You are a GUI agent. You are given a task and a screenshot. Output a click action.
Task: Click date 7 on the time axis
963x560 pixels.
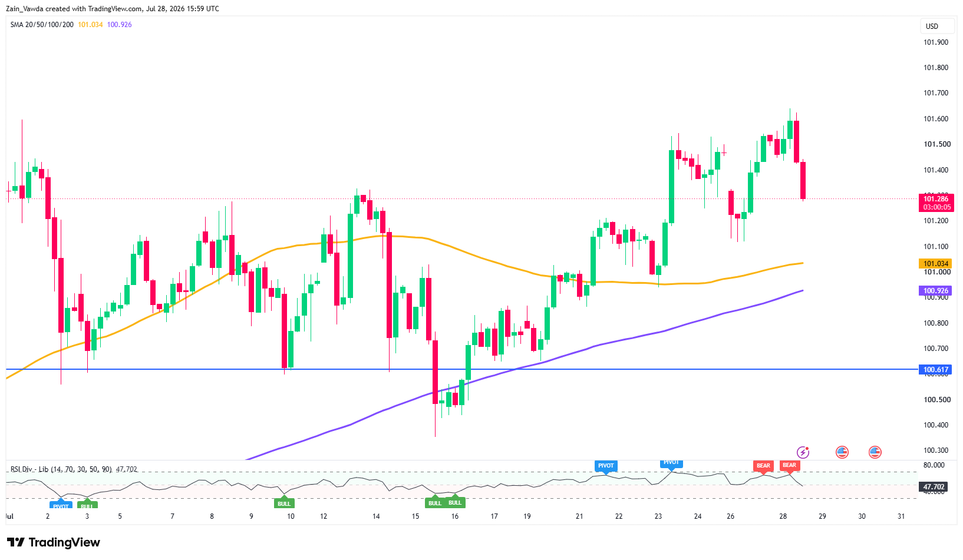coord(173,516)
